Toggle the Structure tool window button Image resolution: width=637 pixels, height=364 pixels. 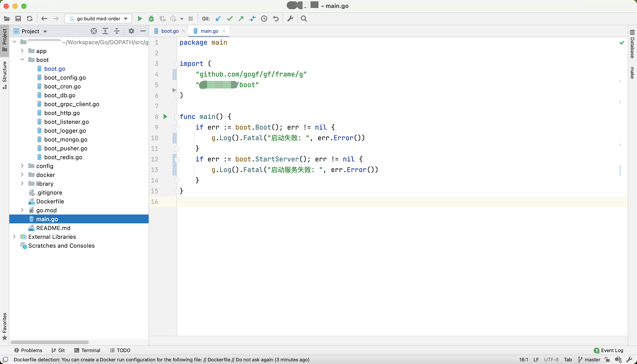coord(4,75)
